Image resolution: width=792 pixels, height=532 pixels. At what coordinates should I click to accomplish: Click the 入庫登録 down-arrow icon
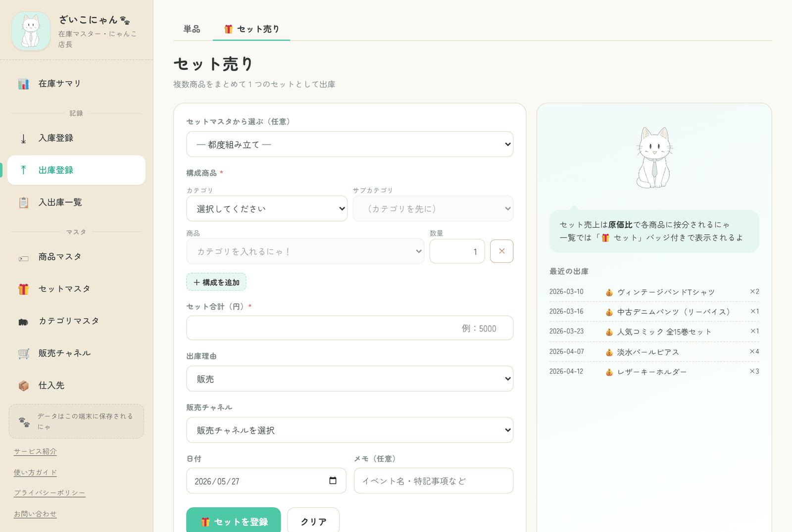(x=23, y=138)
